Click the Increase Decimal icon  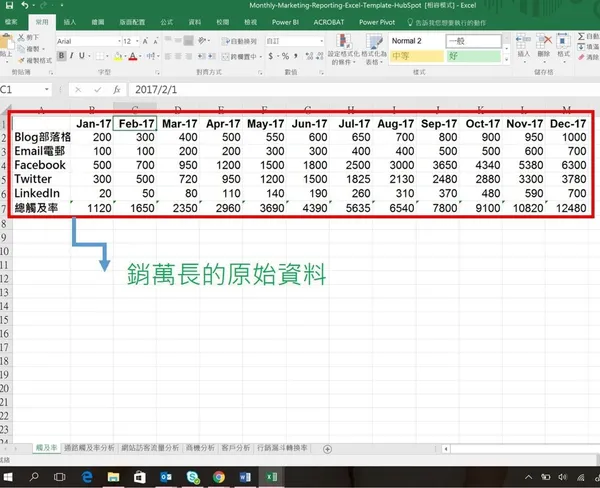point(310,56)
